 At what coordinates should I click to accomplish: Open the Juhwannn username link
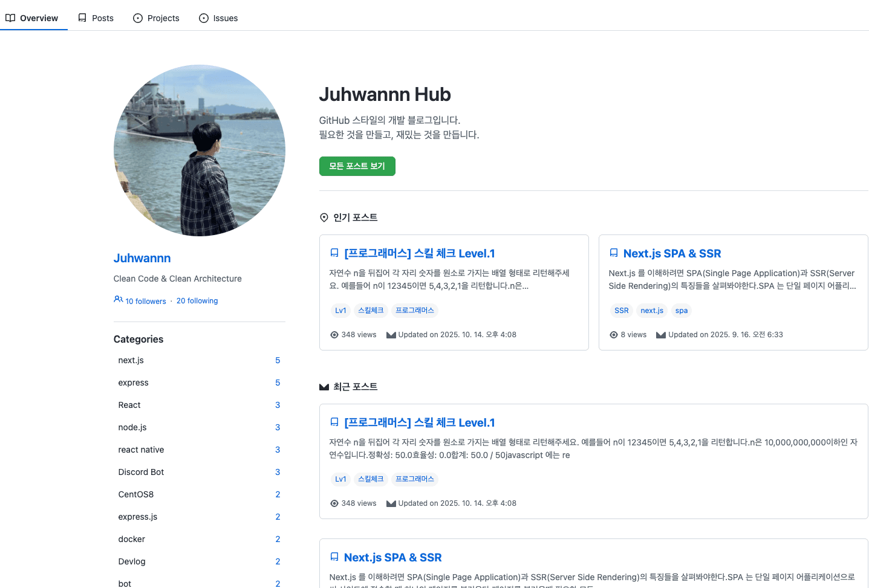142,258
